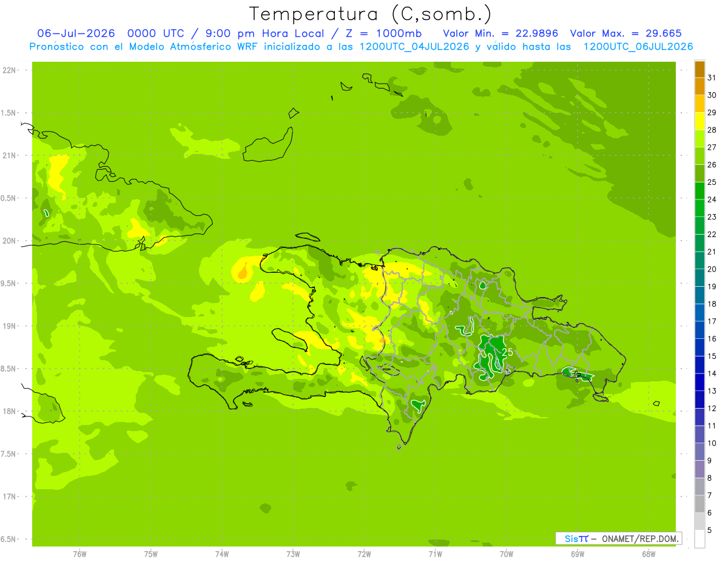Click the purple swatch between 9 and 10
This screenshot has width=728, height=562.
point(699,452)
